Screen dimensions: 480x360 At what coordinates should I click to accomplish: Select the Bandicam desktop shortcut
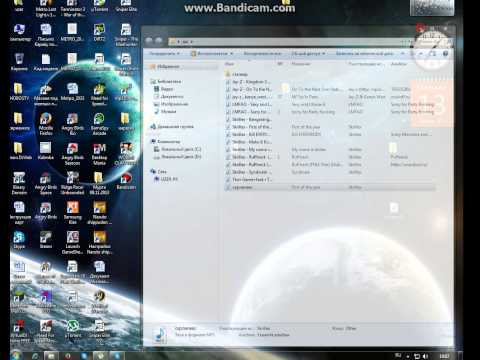126,181
